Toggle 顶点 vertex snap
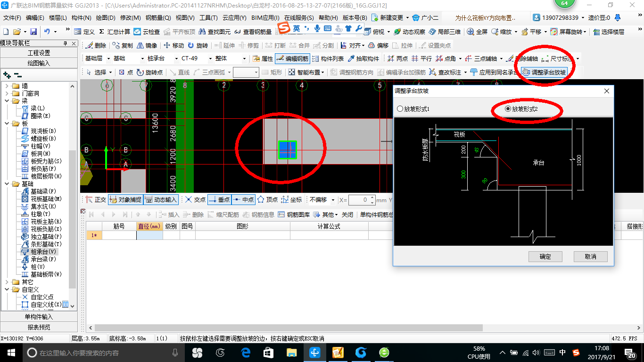The height and width of the screenshot is (362, 644). (x=267, y=200)
